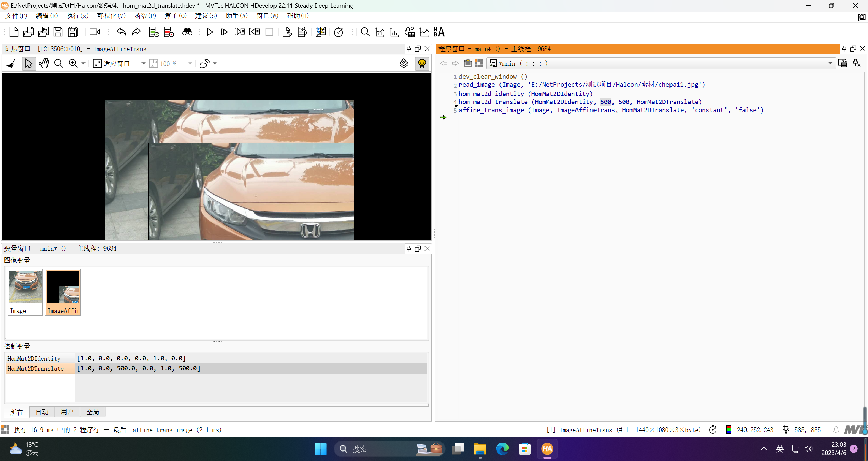Screen dimensions: 868x461
Task: Click the Run program play icon
Action: [x=210, y=32]
